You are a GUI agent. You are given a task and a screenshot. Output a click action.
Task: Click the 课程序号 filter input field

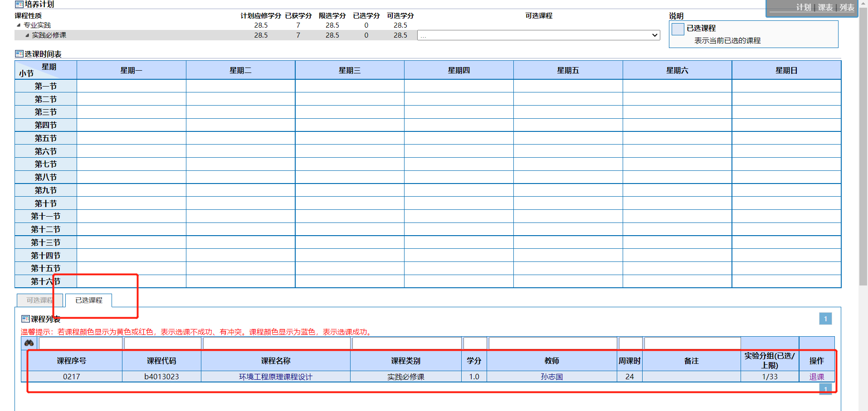(x=80, y=343)
